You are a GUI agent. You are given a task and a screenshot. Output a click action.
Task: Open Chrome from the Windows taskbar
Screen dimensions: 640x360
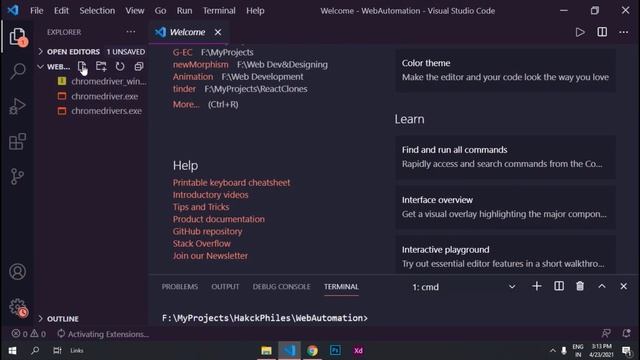[x=312, y=350]
